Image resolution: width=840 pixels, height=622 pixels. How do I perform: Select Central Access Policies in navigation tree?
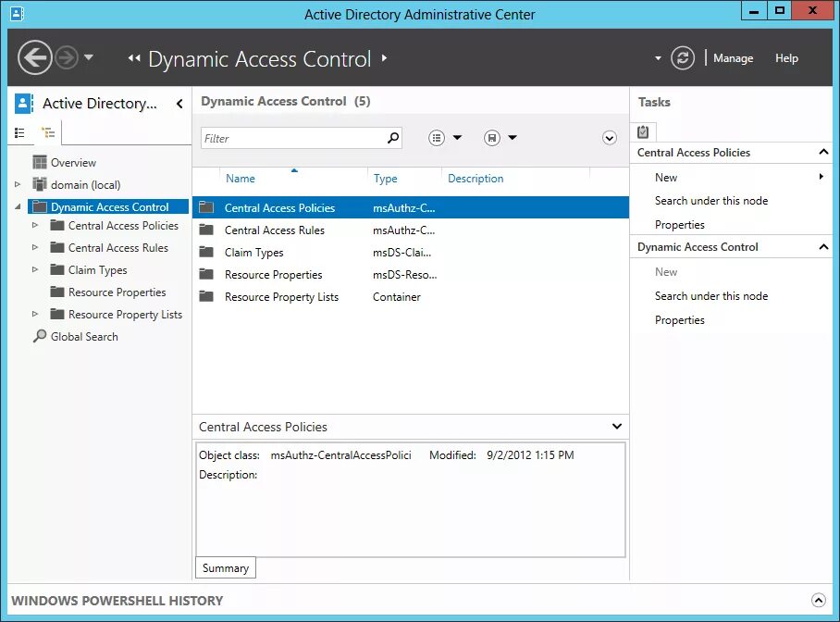tap(123, 225)
